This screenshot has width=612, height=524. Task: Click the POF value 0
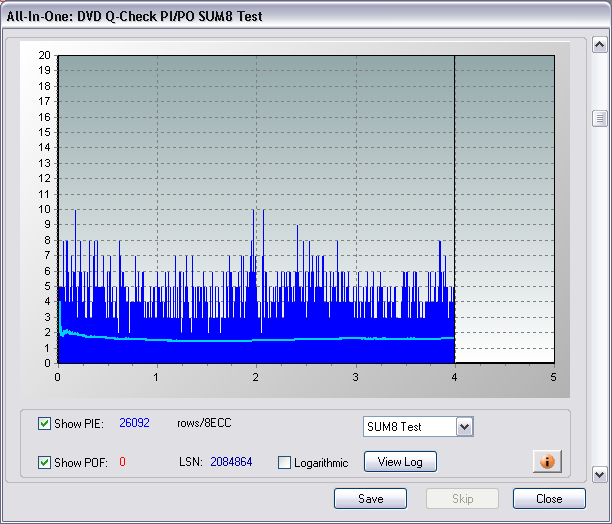pyautogui.click(x=122, y=462)
